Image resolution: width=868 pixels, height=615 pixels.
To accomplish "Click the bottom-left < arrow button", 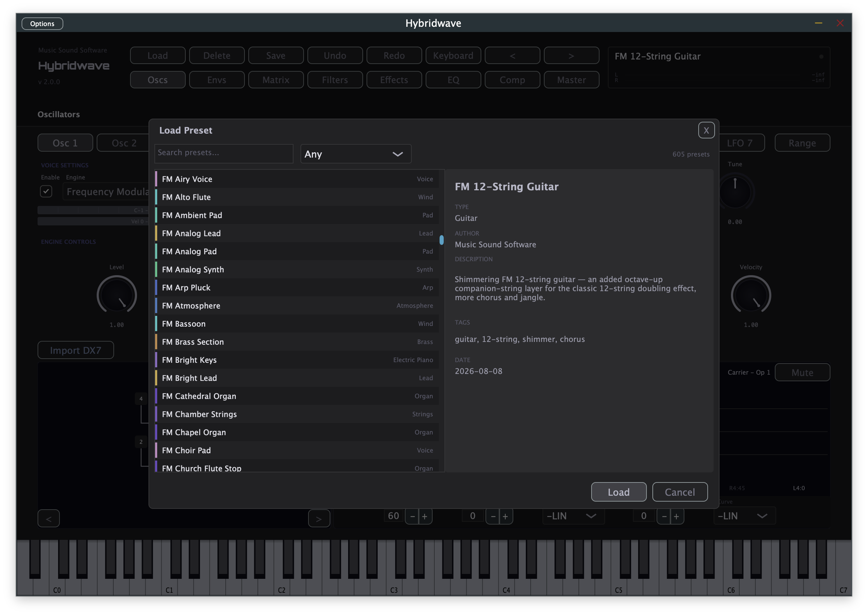I will [48, 519].
